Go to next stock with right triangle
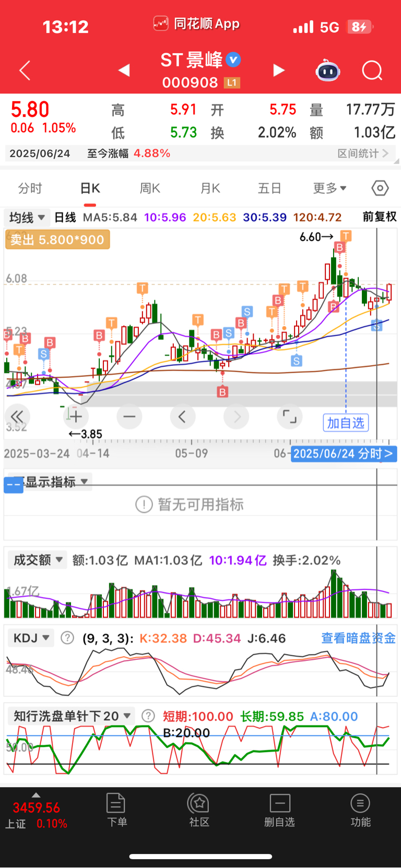 (x=279, y=70)
